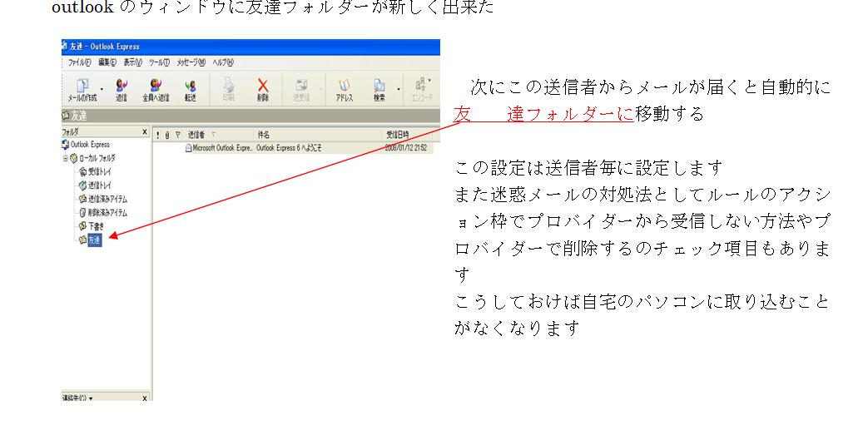Viewport: 868px width, 430px height.
Task: Sort by the attachment paperclip column header
Action: coord(168,135)
